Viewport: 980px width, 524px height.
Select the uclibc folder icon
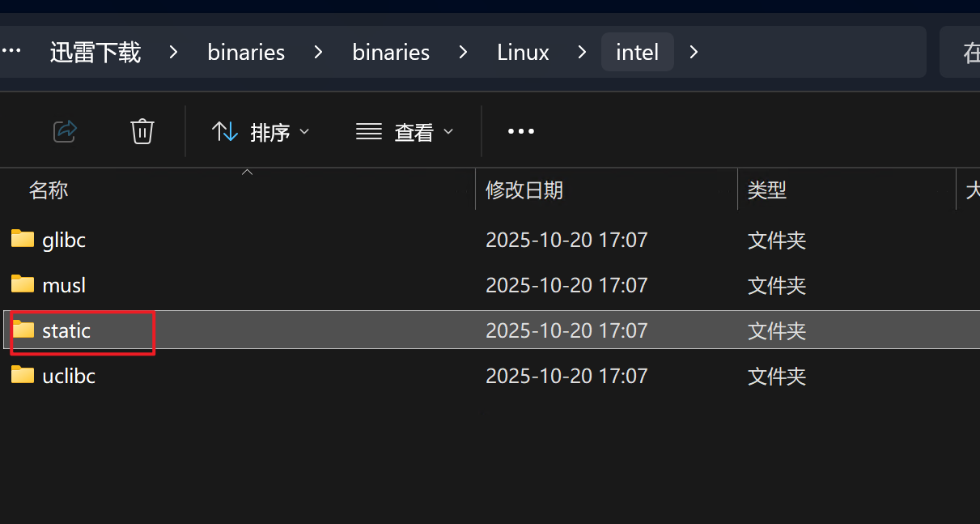click(x=23, y=375)
